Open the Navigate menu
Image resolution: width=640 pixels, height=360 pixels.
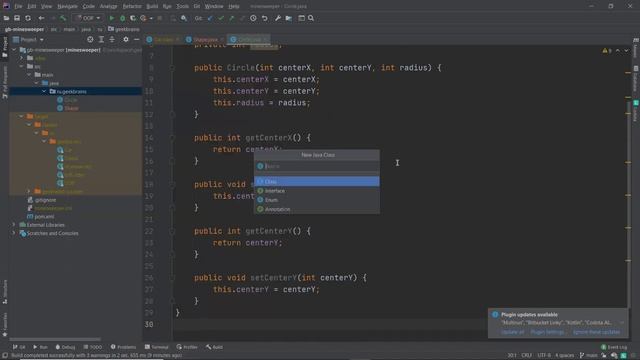[67, 6]
